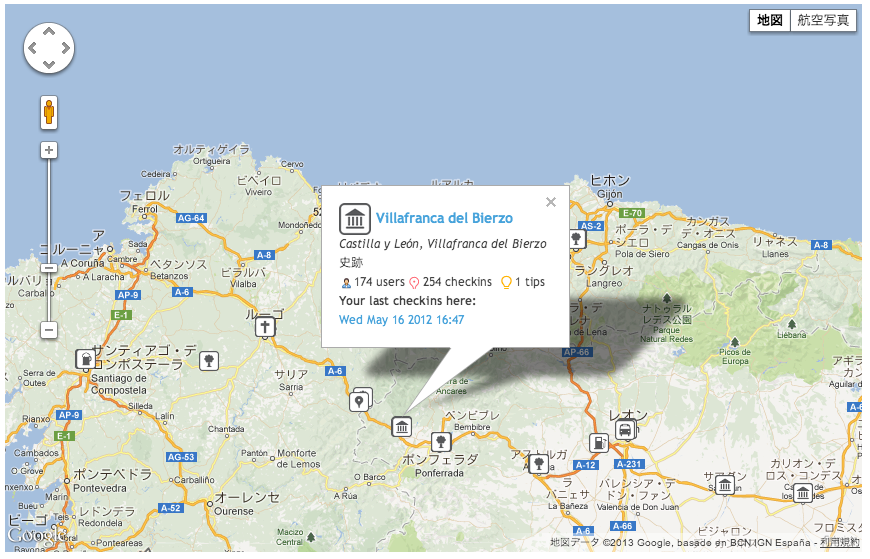870x559 pixels.
Task: Select the church marker at Lugo
Action: click(x=265, y=327)
